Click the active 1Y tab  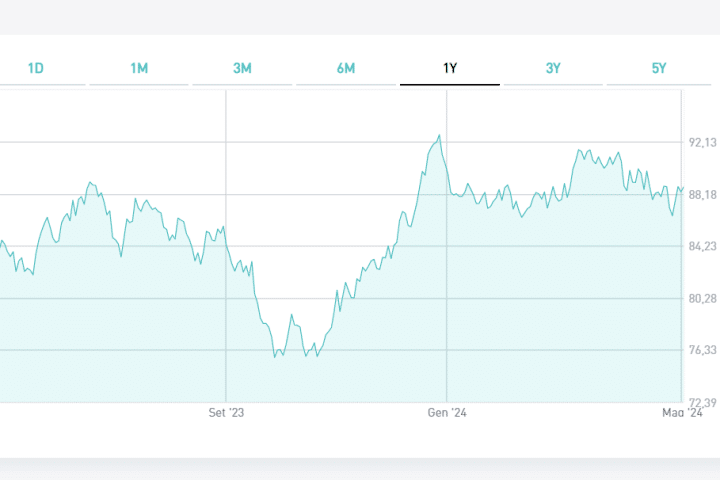[450, 68]
